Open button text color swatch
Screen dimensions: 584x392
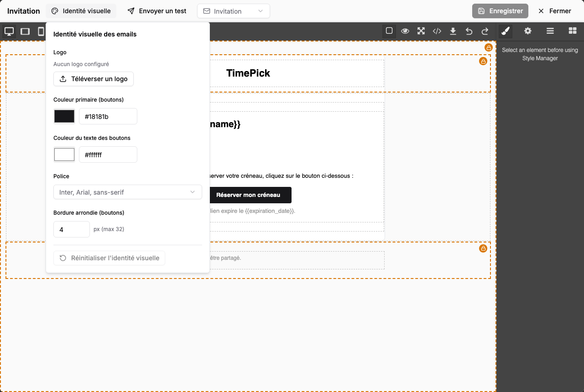click(64, 155)
